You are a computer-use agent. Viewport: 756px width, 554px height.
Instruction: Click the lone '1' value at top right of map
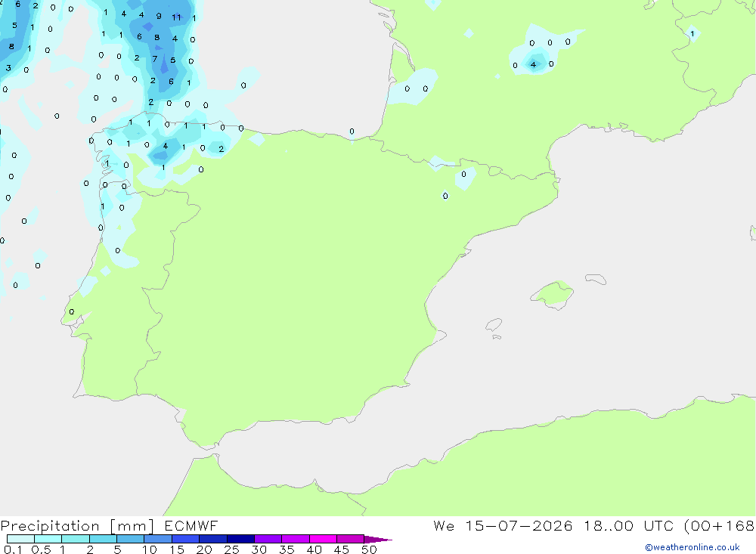(692, 34)
